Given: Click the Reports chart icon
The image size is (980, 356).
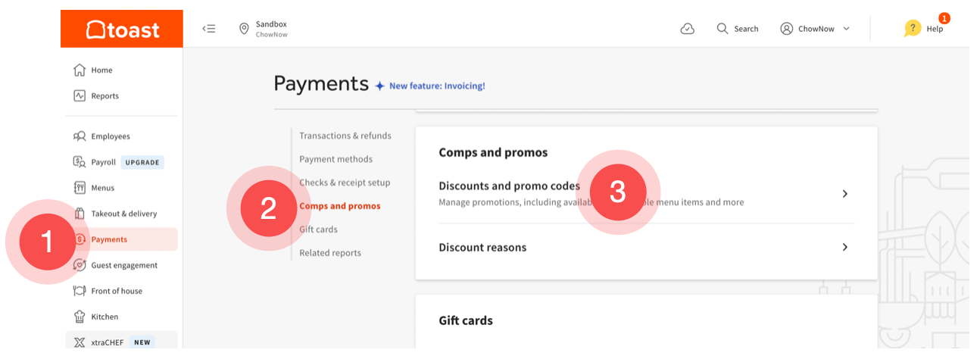Looking at the screenshot, I should (80, 95).
